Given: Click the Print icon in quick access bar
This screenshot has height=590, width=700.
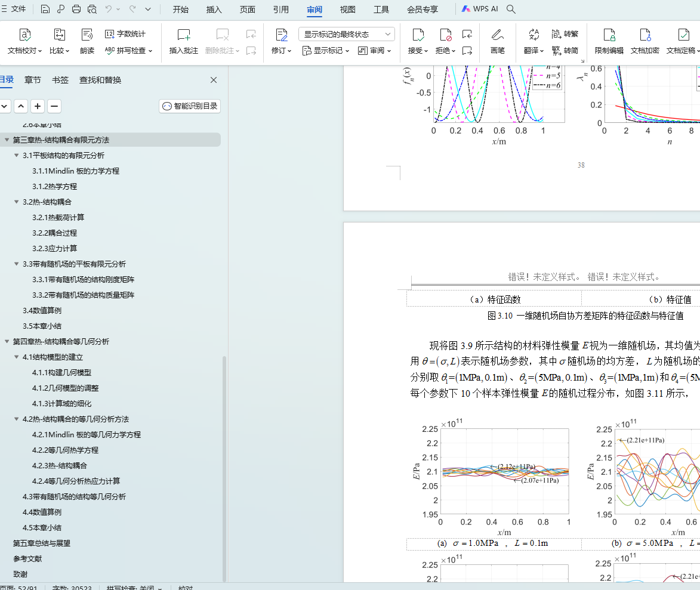Looking at the screenshot, I should pyautogui.click(x=76, y=9).
